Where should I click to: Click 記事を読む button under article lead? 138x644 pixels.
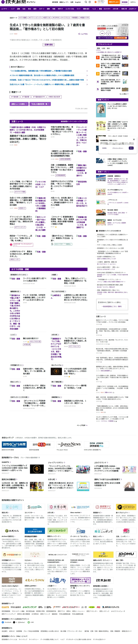point(49,45)
